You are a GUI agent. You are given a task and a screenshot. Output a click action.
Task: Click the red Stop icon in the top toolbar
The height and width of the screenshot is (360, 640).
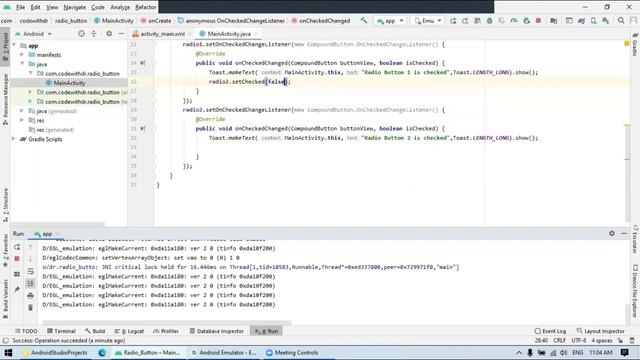(x=538, y=20)
